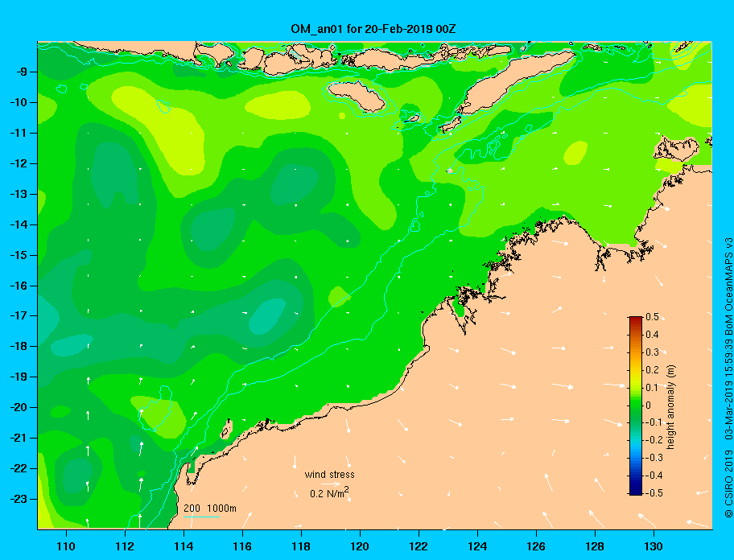734x560 pixels.
Task: Click the top "0.5" colorbar tick label
Action: pyautogui.click(x=652, y=317)
